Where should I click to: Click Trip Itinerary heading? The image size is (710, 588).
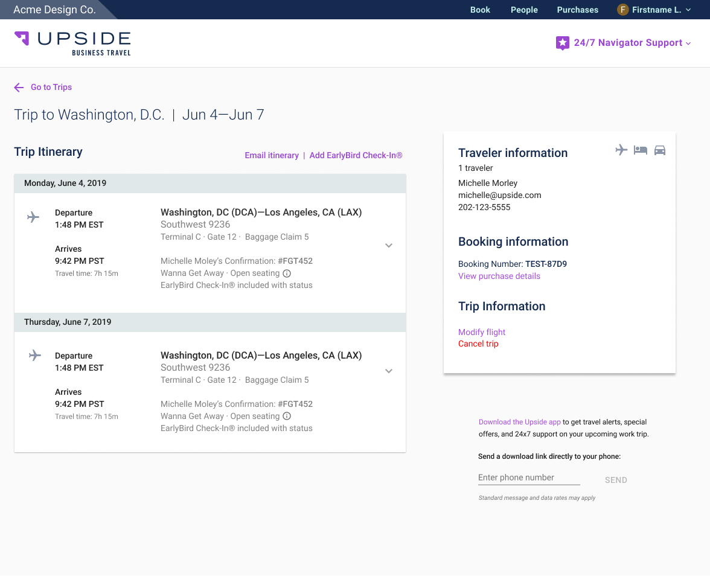tap(48, 152)
